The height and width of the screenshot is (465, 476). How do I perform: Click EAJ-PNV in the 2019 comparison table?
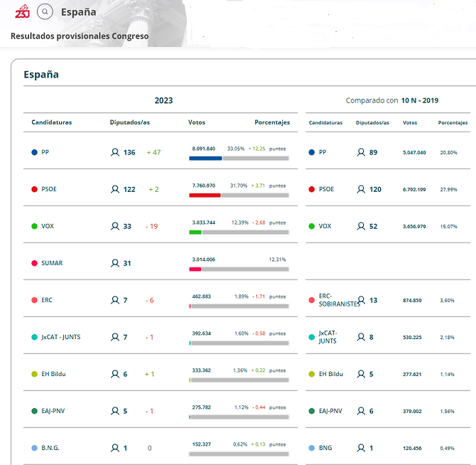tap(330, 411)
